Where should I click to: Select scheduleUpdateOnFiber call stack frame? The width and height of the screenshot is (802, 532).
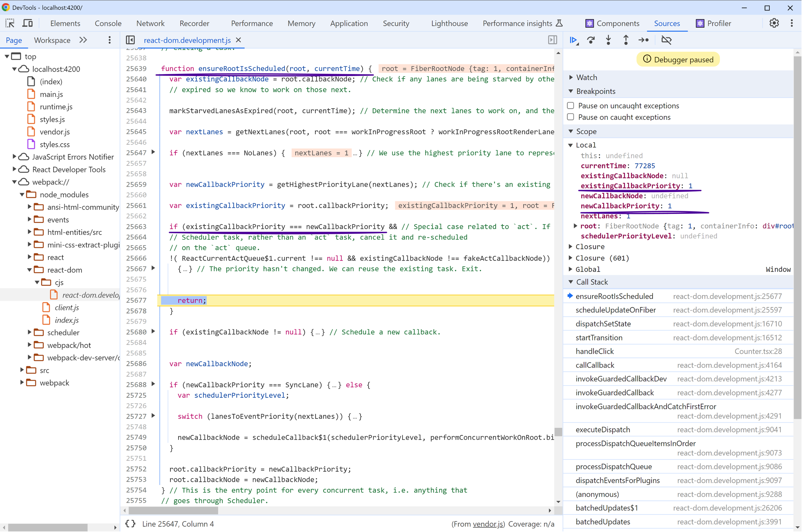[678, 310]
